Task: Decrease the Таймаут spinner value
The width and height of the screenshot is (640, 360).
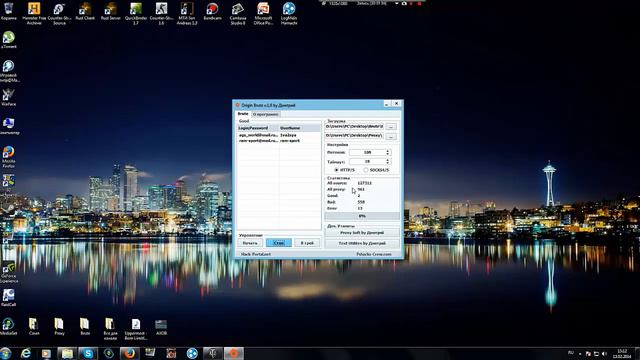Action: tap(388, 163)
